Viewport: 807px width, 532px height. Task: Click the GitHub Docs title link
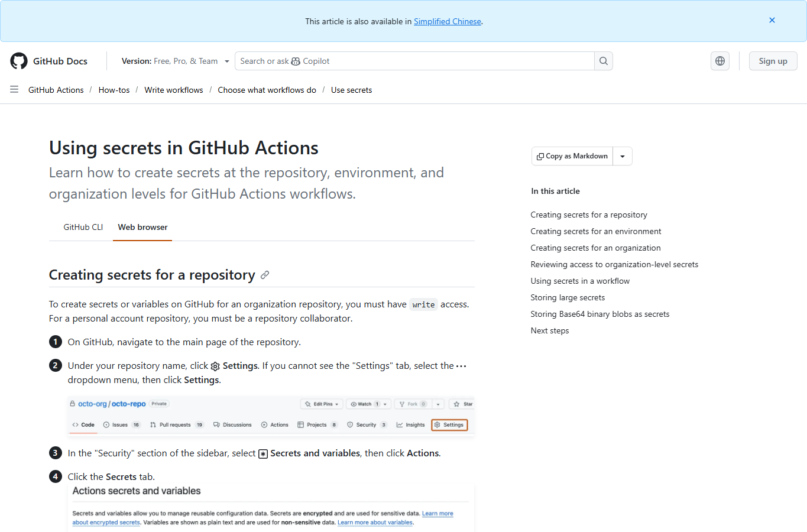point(60,61)
